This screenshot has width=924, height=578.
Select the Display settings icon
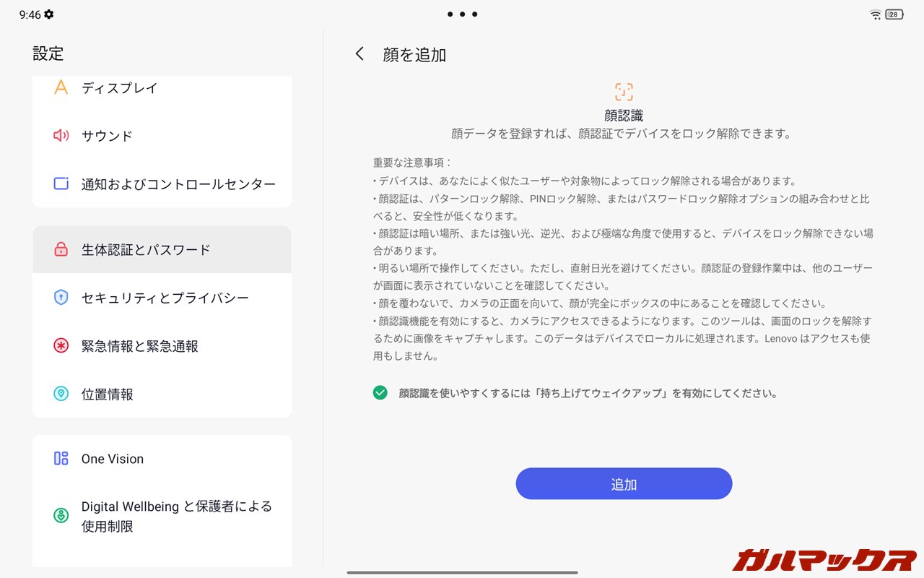[x=61, y=87]
